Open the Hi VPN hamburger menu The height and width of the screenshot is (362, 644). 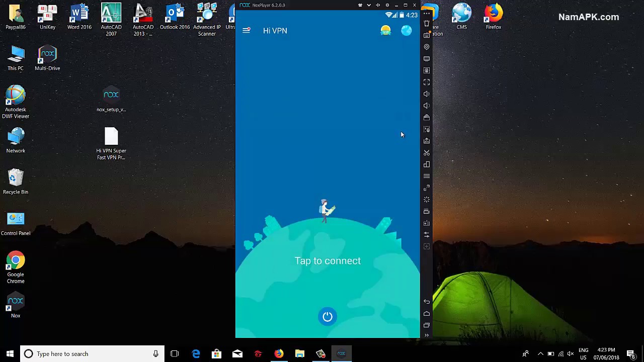tap(246, 31)
